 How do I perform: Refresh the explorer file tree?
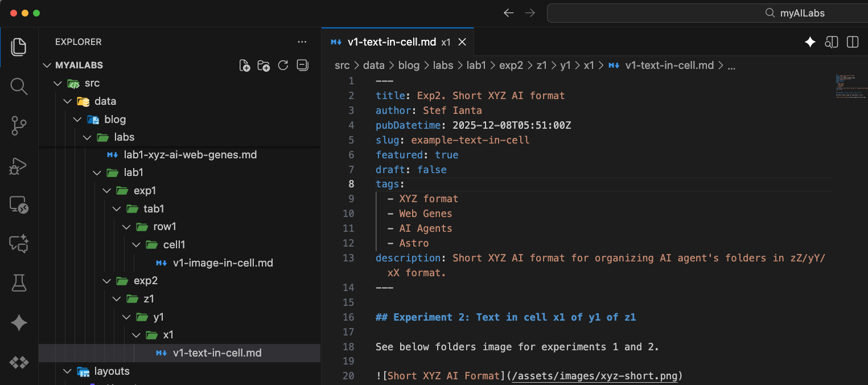283,65
